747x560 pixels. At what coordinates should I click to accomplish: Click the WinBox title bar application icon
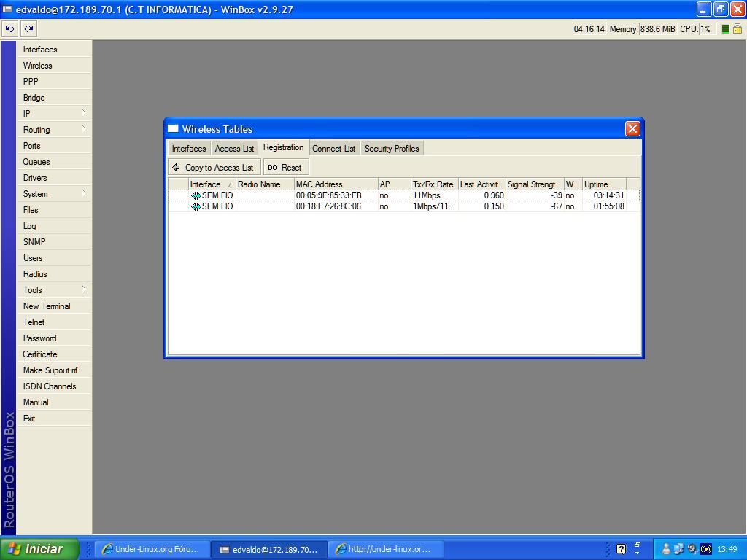click(7, 9)
